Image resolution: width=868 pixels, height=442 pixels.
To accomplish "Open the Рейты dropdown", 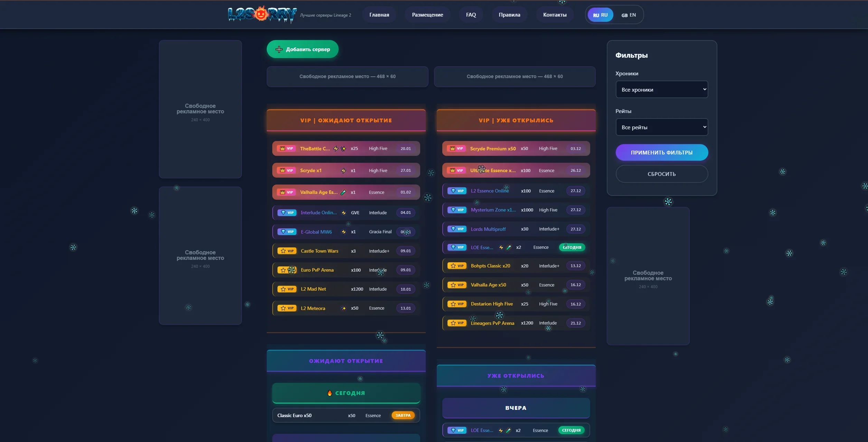I will [662, 127].
